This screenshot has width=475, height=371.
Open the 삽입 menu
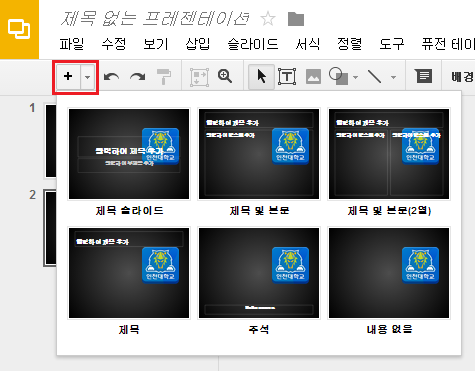tap(198, 44)
